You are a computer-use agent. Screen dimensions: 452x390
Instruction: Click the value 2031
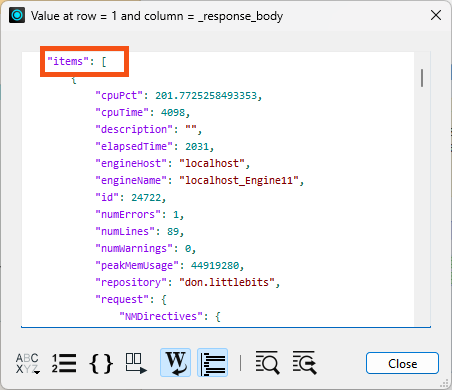pyautogui.click(x=197, y=147)
